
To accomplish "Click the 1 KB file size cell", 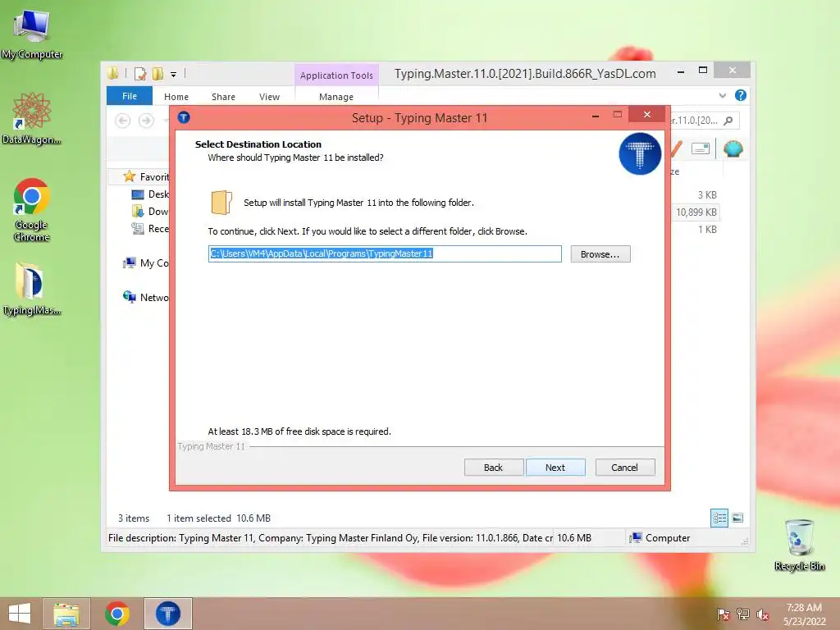I will (x=707, y=230).
